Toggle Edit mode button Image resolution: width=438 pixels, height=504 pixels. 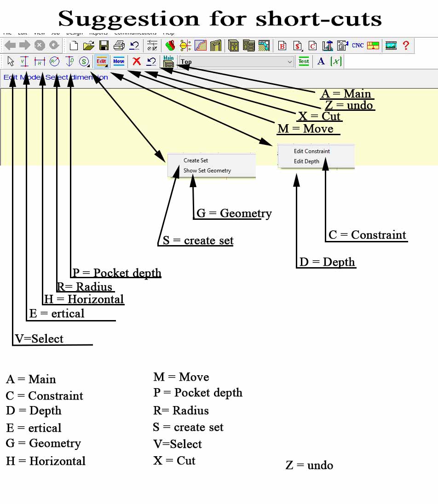[102, 62]
